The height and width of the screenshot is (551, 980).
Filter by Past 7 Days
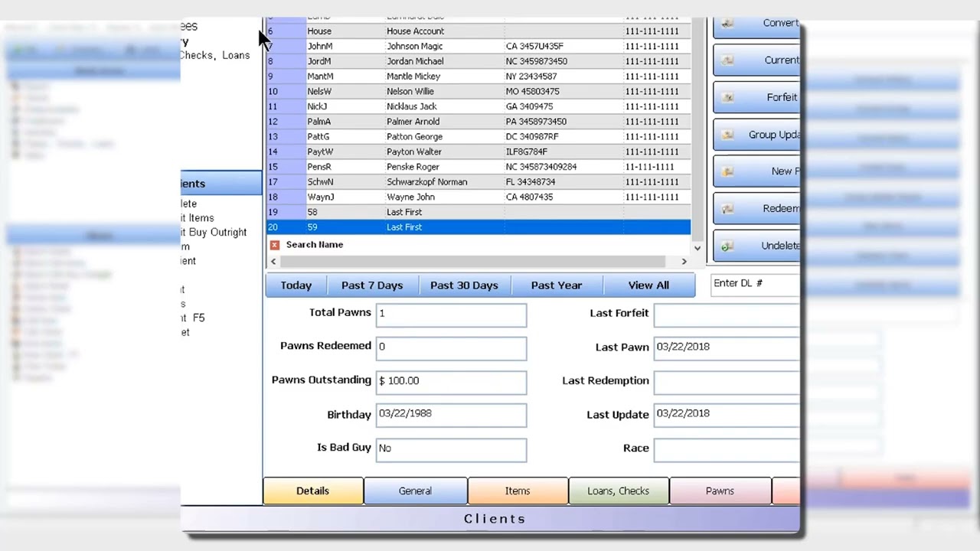[372, 285]
